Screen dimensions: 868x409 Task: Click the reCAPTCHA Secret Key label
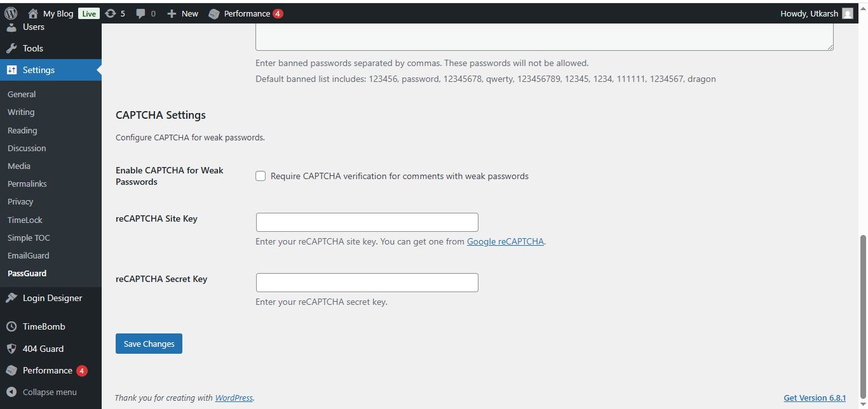click(x=161, y=279)
